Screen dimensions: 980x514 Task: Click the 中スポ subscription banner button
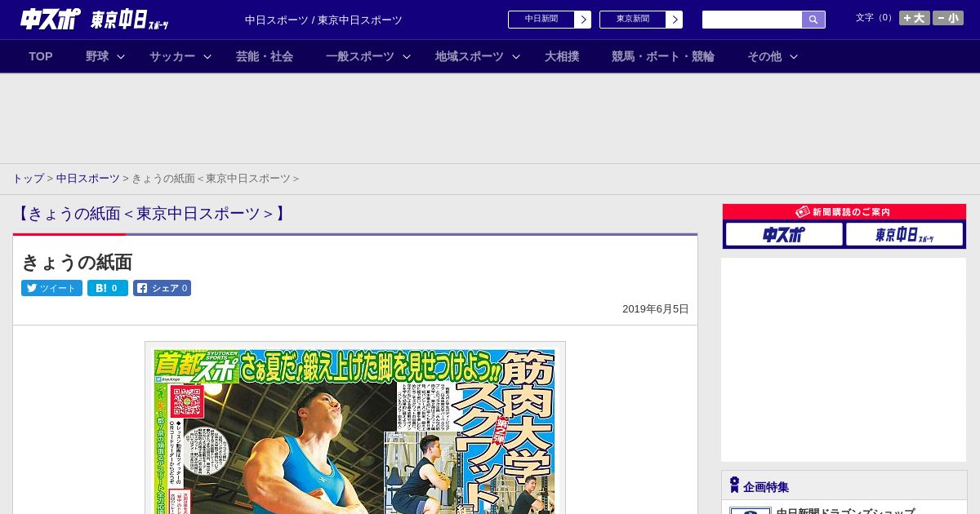click(x=784, y=234)
